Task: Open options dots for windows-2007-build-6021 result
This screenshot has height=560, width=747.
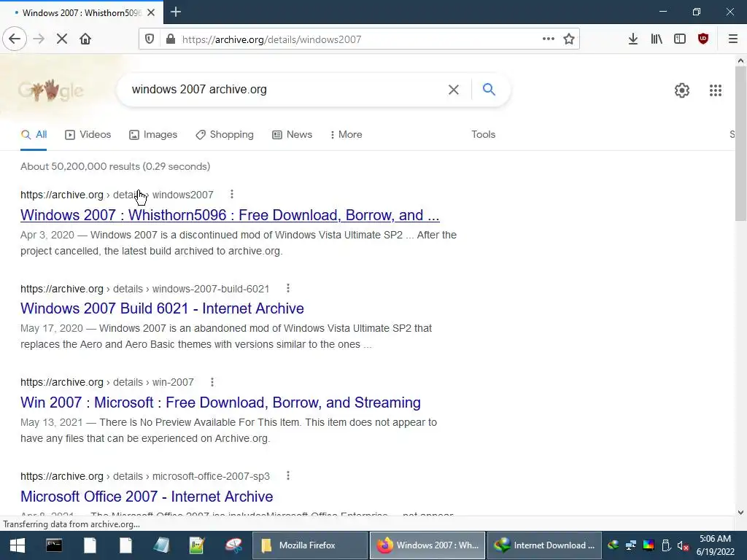Action: 288,288
